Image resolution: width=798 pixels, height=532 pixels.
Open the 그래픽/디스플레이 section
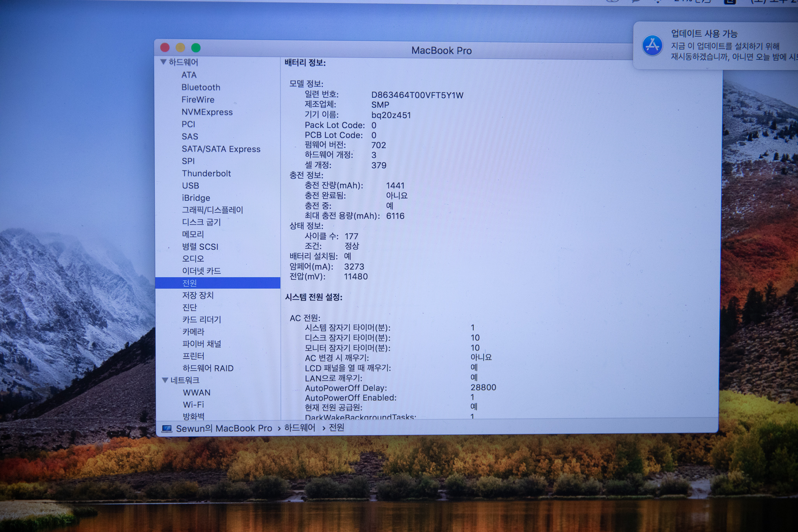[212, 210]
